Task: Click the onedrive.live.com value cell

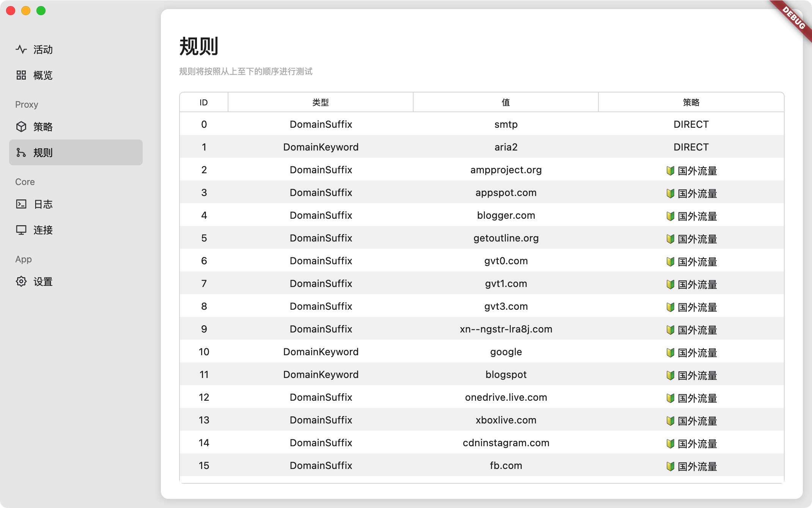Action: tap(506, 397)
